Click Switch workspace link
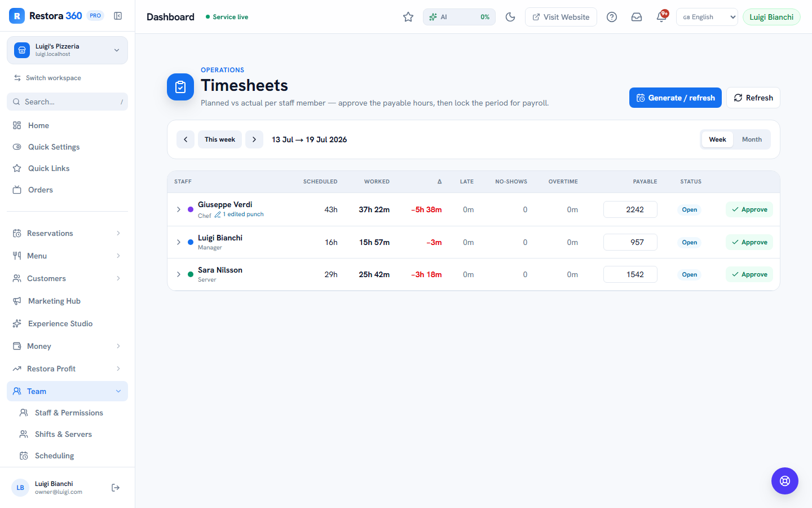This screenshot has width=812, height=508. 47,78
